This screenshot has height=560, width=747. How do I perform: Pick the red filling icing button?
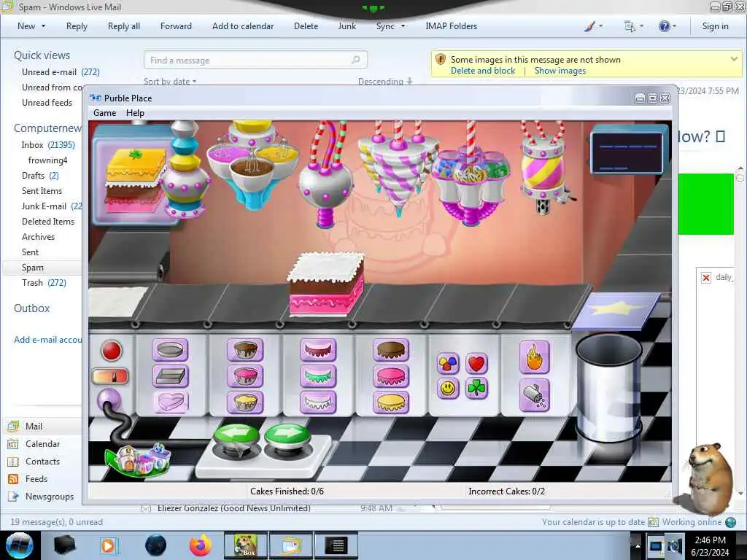[318, 350]
